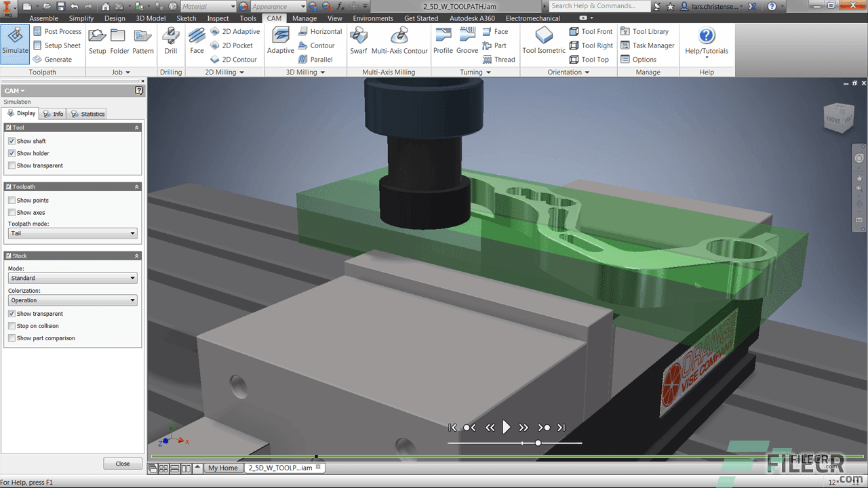Image resolution: width=868 pixels, height=488 pixels.
Task: Open the Toolpath mode dropdown
Action: pos(73,233)
